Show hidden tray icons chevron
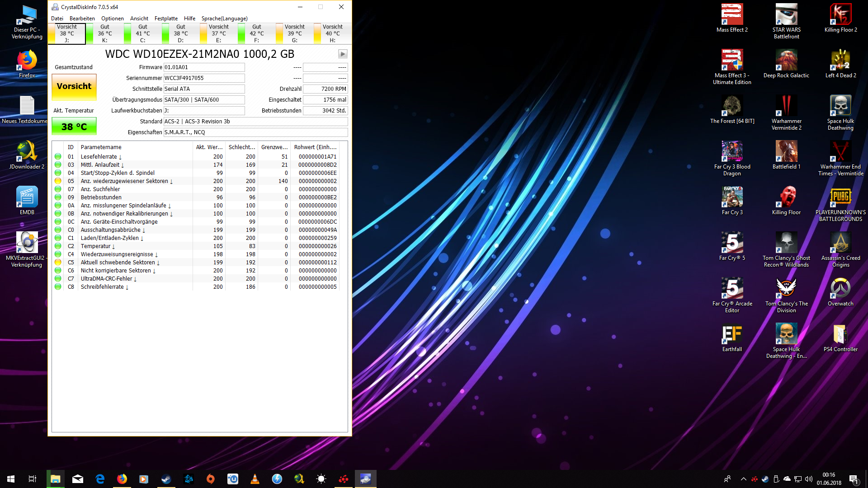 (743, 479)
